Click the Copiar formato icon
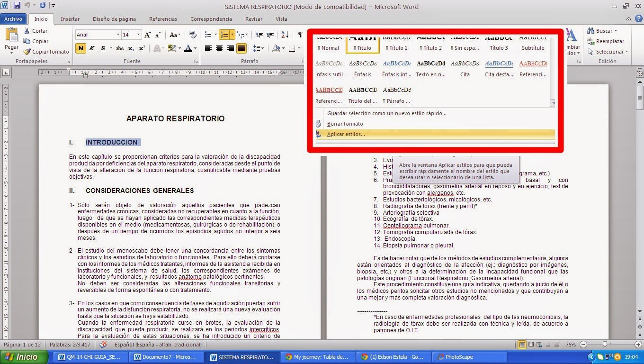Screen dimensions: 644x364 pyautogui.click(x=27, y=52)
